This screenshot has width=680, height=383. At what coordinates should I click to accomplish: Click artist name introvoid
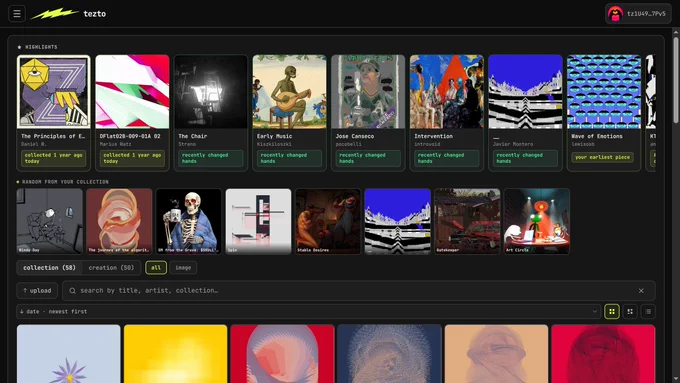tap(427, 144)
